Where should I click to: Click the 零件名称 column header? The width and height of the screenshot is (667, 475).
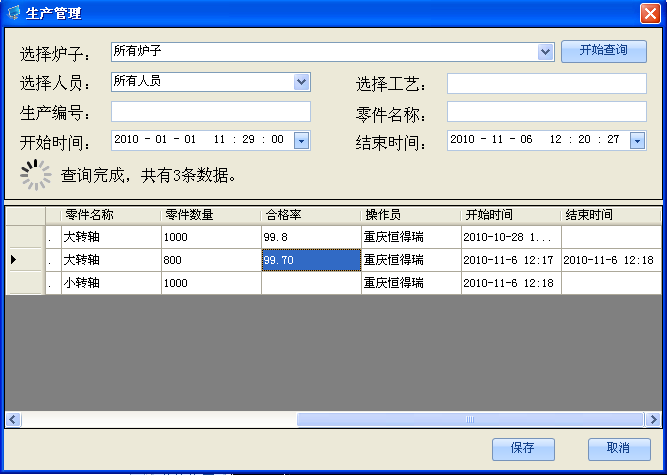[x=111, y=215]
